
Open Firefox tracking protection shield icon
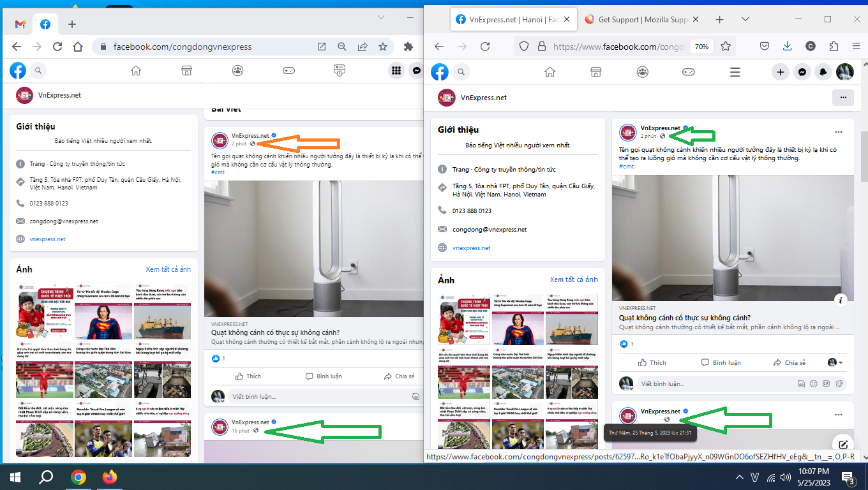[x=524, y=46]
